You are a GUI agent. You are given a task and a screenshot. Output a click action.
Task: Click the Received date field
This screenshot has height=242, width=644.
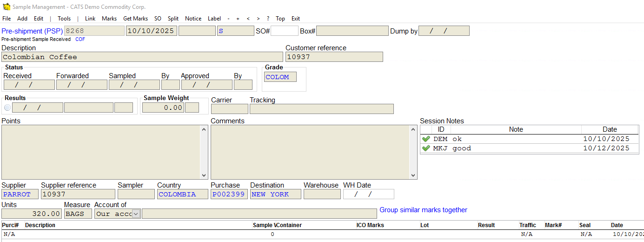[29, 85]
